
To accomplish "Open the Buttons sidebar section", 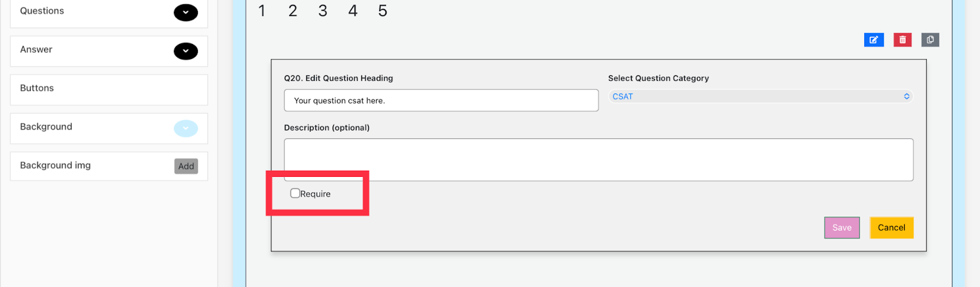I will tap(109, 89).
